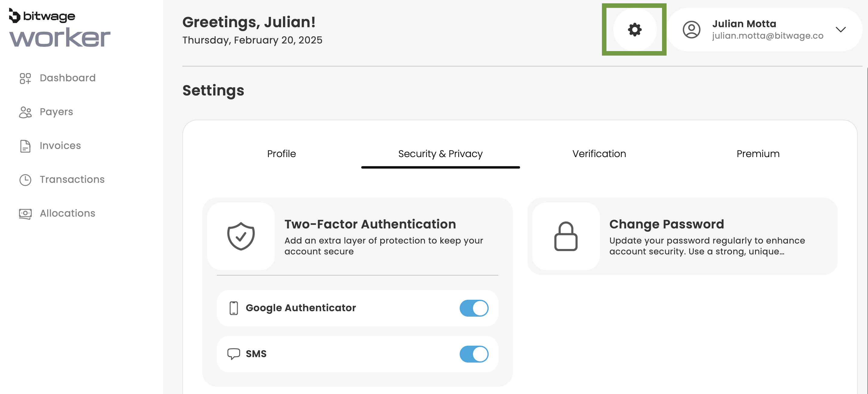868x394 pixels.
Task: Open settings via the gear icon
Action: click(x=634, y=30)
